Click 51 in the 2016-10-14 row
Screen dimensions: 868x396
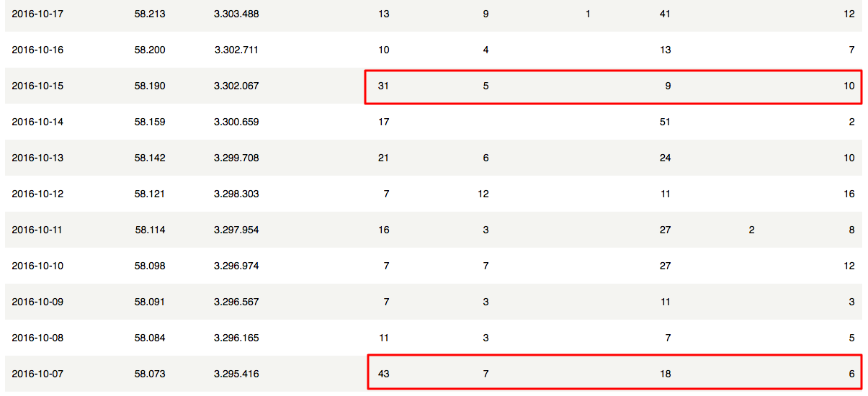click(x=665, y=122)
